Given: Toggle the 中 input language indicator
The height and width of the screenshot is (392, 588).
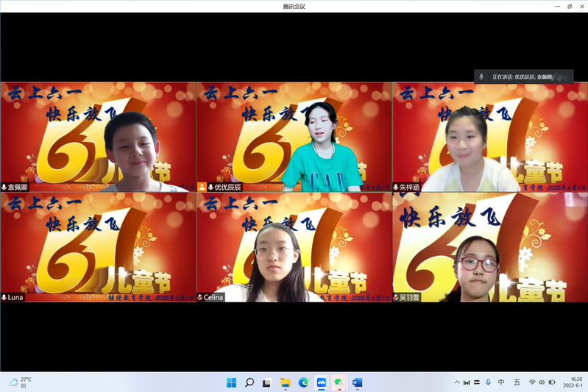Looking at the screenshot, I should tap(501, 382).
